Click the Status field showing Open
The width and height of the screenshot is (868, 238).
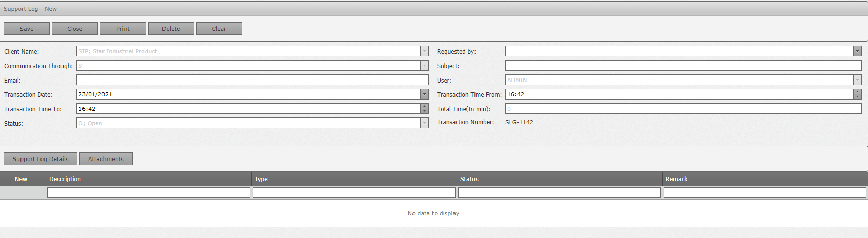pyautogui.click(x=249, y=123)
